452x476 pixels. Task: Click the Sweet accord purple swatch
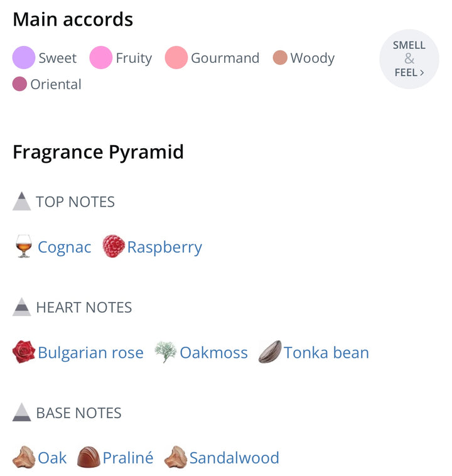tap(24, 58)
